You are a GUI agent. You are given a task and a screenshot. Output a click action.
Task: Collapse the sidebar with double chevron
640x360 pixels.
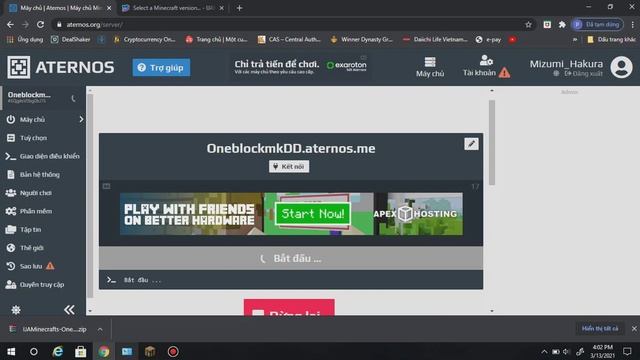click(69, 310)
